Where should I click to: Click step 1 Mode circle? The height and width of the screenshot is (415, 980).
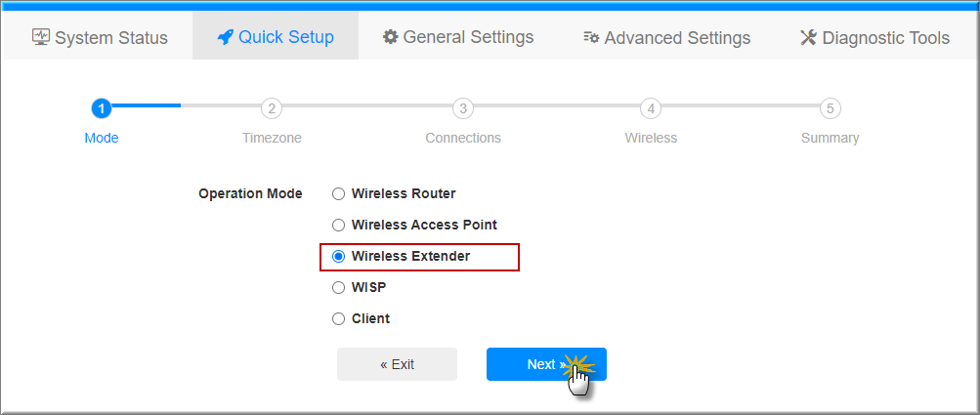101,108
